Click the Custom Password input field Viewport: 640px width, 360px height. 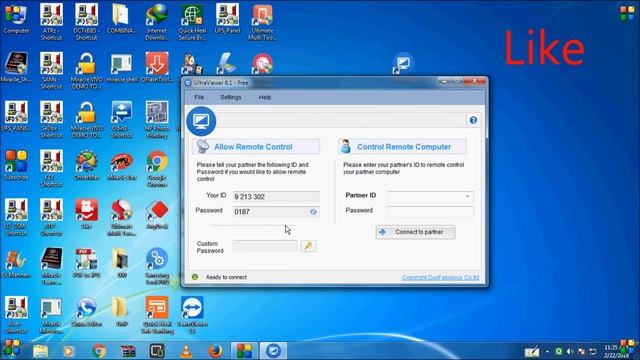point(265,246)
